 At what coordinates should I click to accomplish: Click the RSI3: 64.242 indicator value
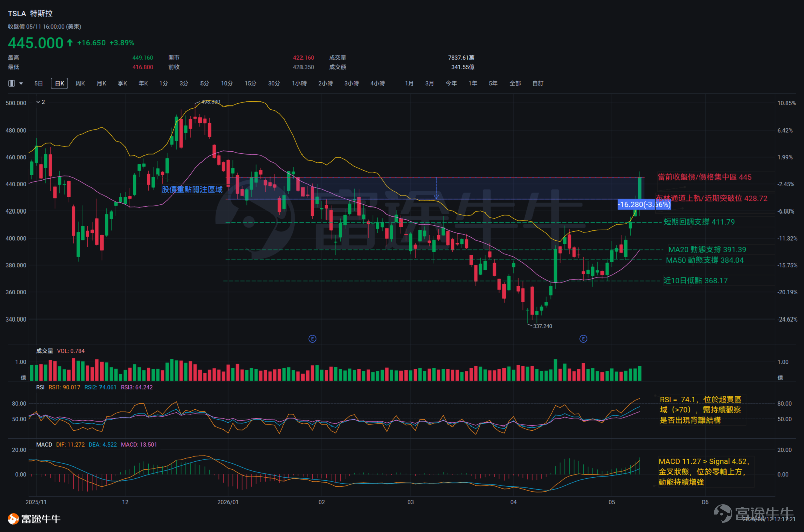coord(137,387)
